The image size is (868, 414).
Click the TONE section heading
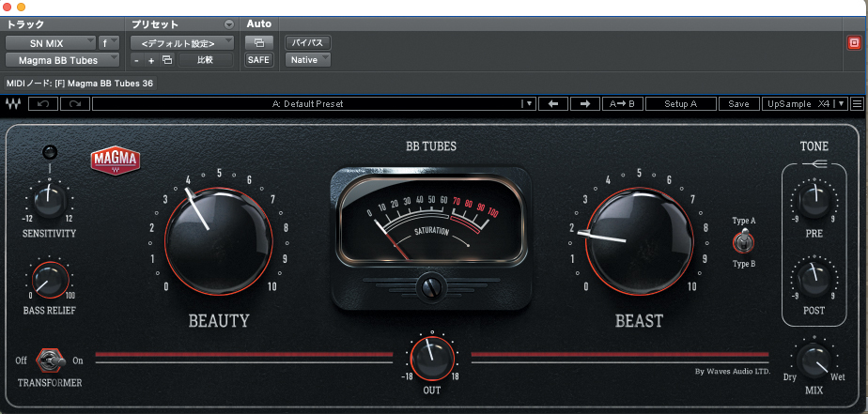tap(814, 146)
